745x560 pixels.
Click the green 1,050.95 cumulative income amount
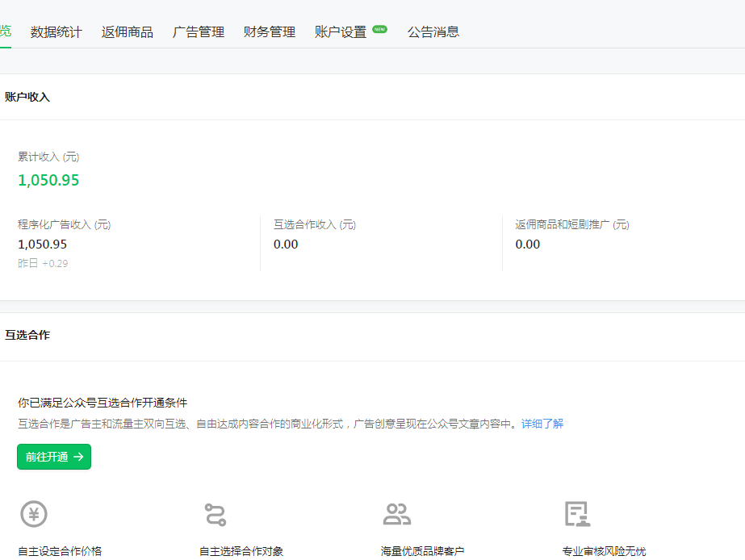49,180
